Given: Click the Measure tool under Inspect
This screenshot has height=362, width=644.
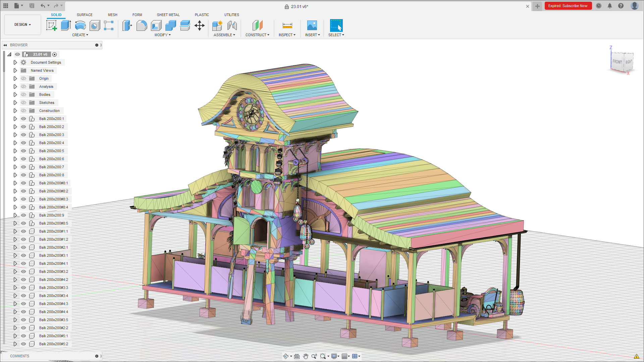Looking at the screenshot, I should (x=287, y=25).
